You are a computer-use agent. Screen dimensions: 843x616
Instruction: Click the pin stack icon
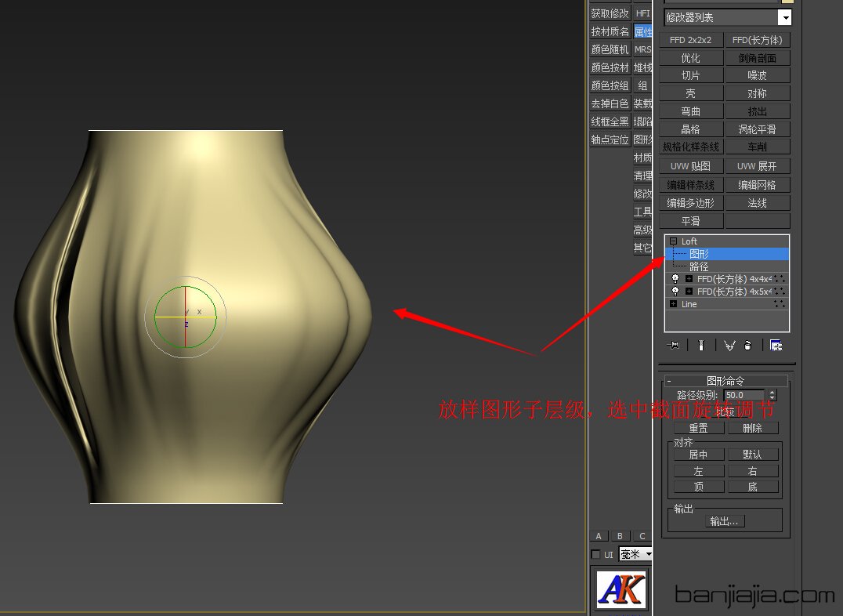coord(672,346)
